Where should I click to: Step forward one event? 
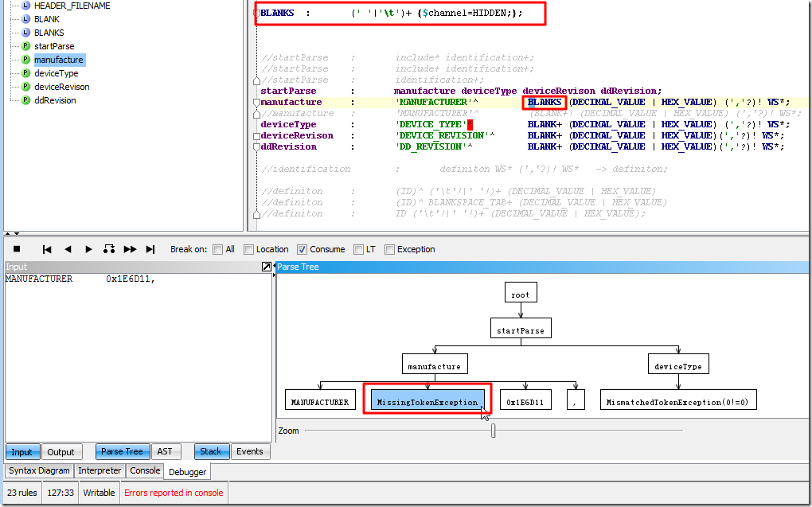pos(88,249)
